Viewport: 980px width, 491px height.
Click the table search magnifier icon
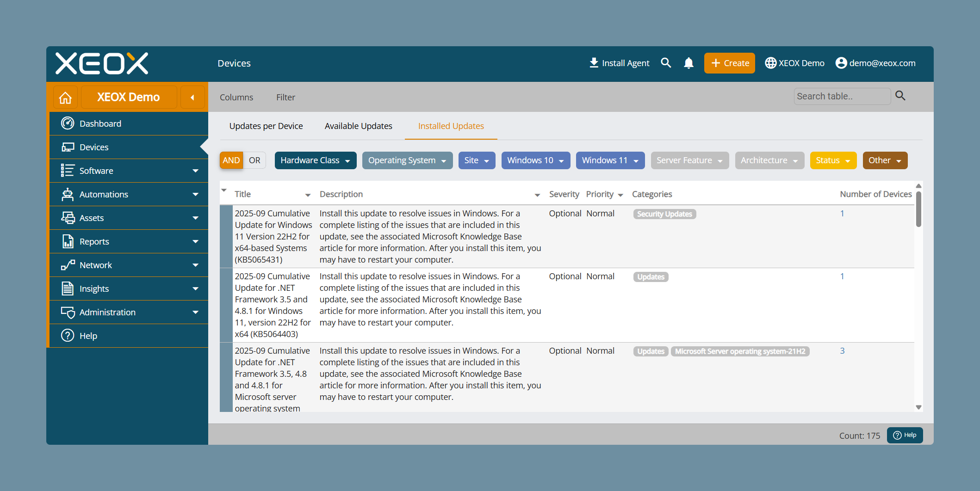(x=900, y=96)
